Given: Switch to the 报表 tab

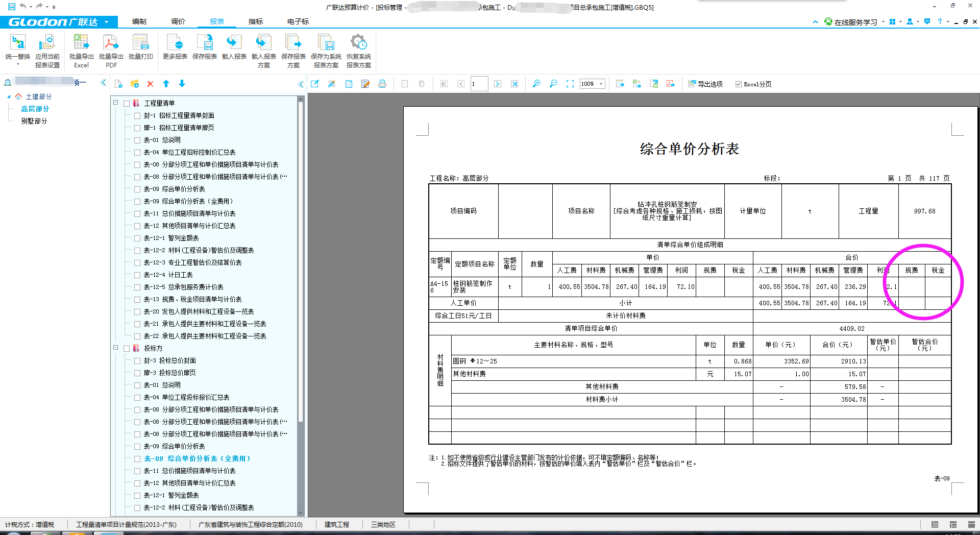Looking at the screenshot, I should coord(217,21).
